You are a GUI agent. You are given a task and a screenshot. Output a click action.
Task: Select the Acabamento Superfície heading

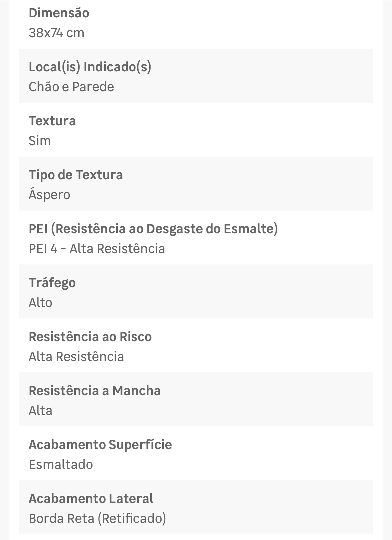tap(100, 445)
